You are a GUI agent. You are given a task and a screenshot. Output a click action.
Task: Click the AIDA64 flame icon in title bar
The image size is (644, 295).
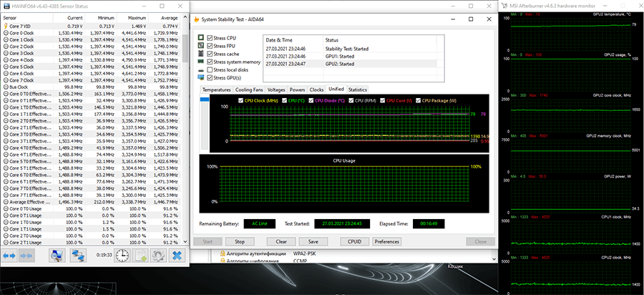[197, 19]
